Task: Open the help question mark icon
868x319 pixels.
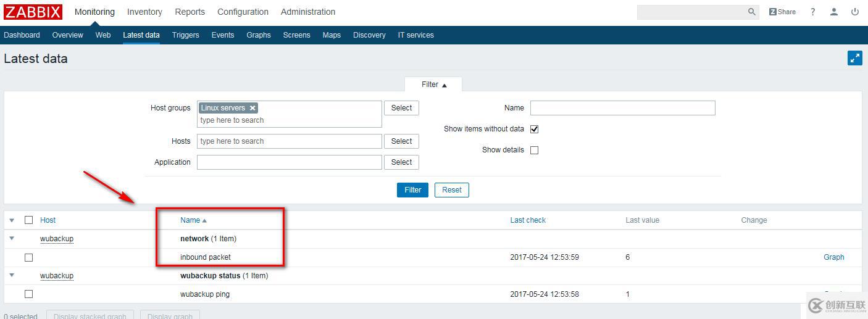Action: (813, 12)
